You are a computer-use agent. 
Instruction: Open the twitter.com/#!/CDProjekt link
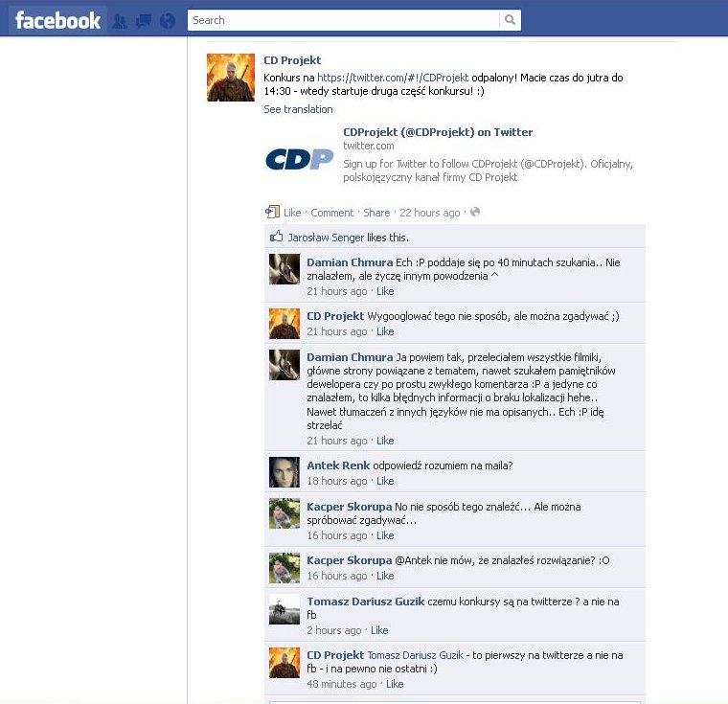click(393, 78)
